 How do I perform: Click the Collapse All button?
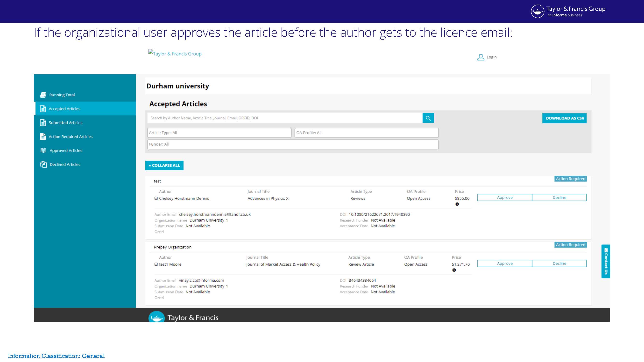[x=164, y=165]
